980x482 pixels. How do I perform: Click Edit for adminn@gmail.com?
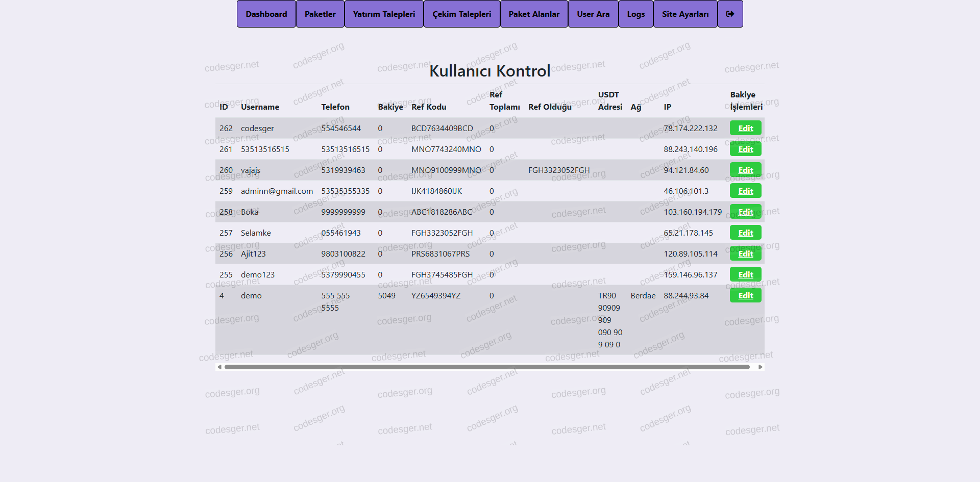coord(745,191)
